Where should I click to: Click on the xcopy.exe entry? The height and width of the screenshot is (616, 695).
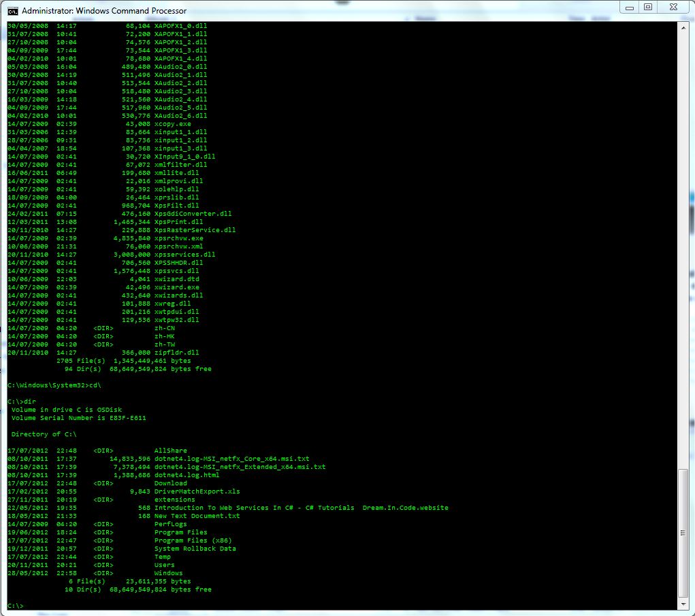click(x=172, y=124)
